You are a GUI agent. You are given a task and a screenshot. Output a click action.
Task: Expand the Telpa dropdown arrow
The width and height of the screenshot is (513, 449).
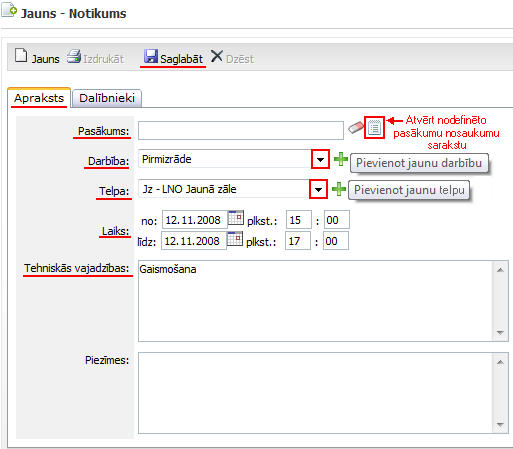(x=318, y=189)
